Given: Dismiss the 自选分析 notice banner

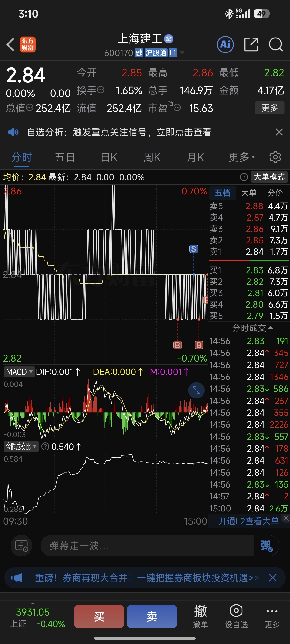Looking at the screenshot, I should coord(279,132).
